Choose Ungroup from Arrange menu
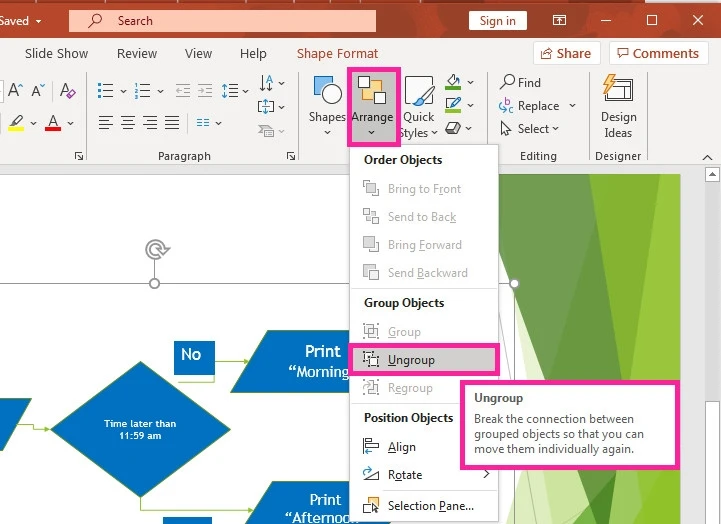This screenshot has width=721, height=524. (423, 360)
